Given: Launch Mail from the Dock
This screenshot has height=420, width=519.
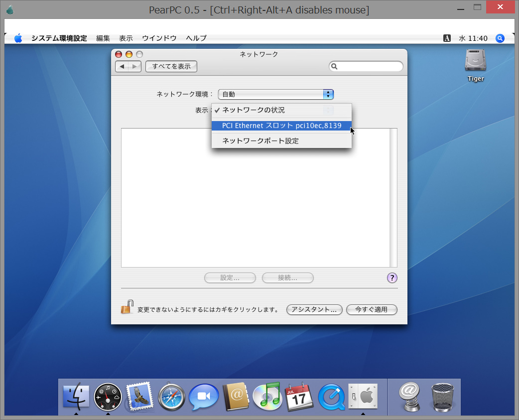Looking at the screenshot, I should pyautogui.click(x=139, y=397).
